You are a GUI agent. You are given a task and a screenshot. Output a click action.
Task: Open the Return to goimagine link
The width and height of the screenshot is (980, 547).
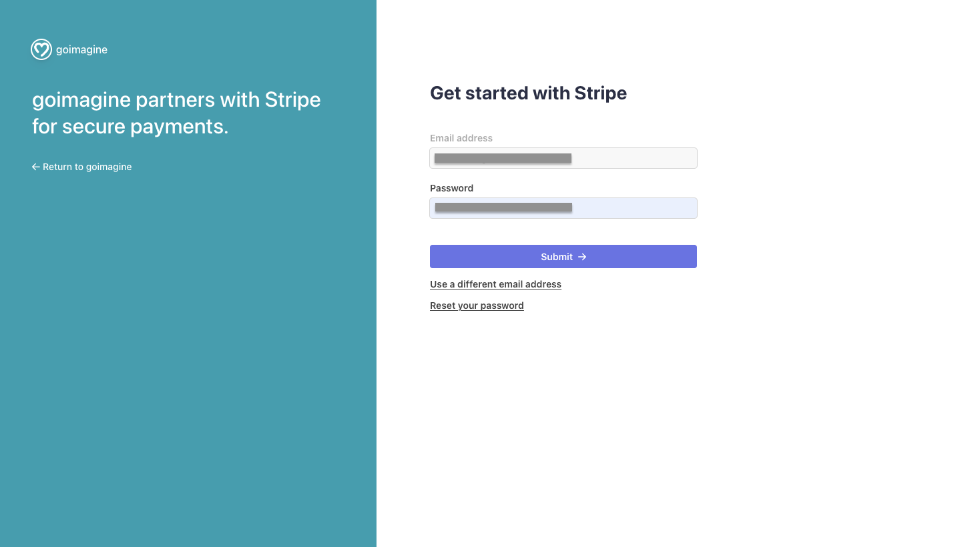click(81, 167)
